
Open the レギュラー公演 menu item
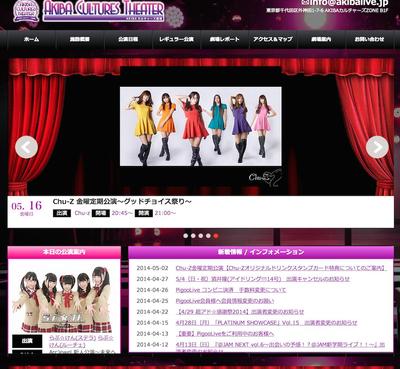176,39
